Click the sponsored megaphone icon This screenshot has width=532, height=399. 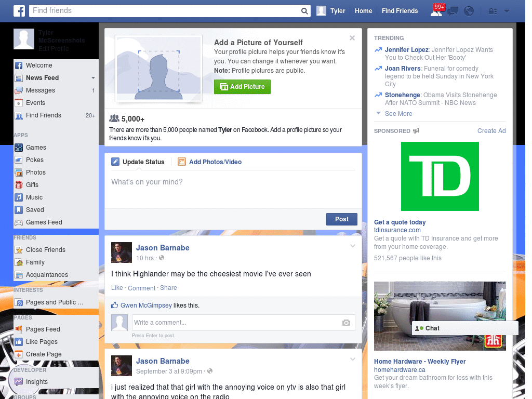(x=416, y=130)
